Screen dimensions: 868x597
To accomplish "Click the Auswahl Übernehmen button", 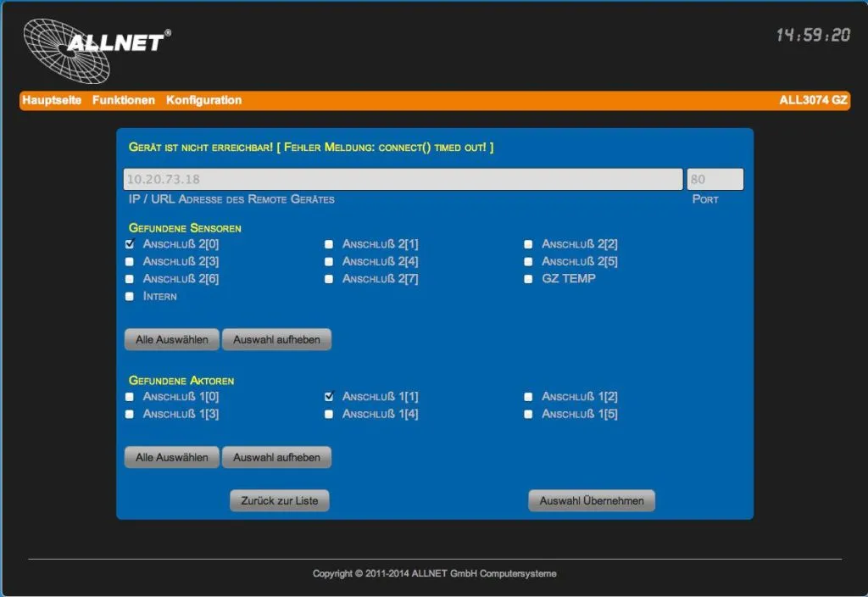I will pos(591,499).
